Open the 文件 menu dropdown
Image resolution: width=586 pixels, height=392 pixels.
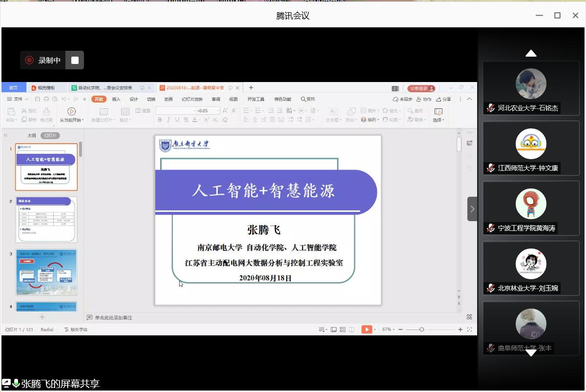click(x=18, y=99)
